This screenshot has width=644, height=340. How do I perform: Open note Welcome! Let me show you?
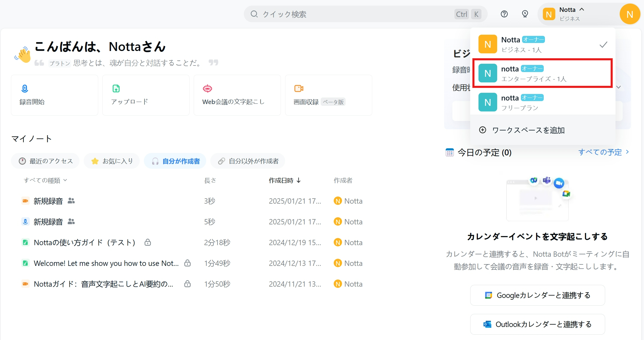[106, 263]
